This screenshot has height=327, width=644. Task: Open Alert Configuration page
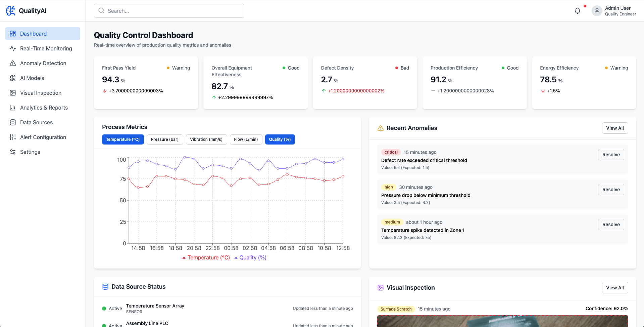(43, 137)
